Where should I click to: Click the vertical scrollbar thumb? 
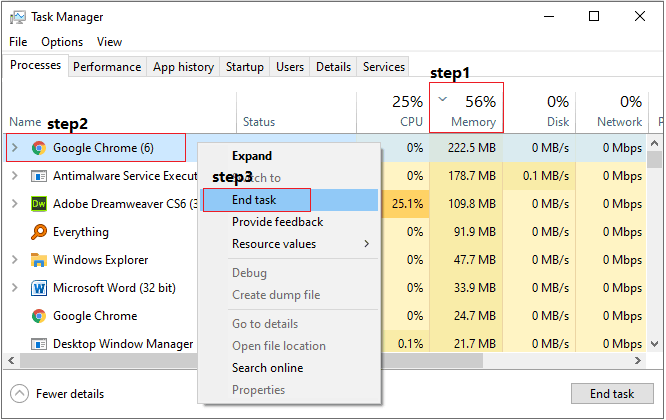click(x=655, y=160)
